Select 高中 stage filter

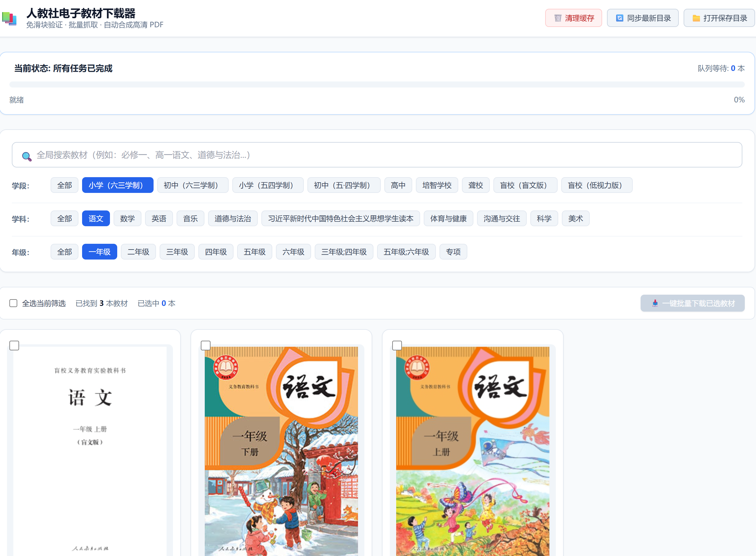click(398, 185)
